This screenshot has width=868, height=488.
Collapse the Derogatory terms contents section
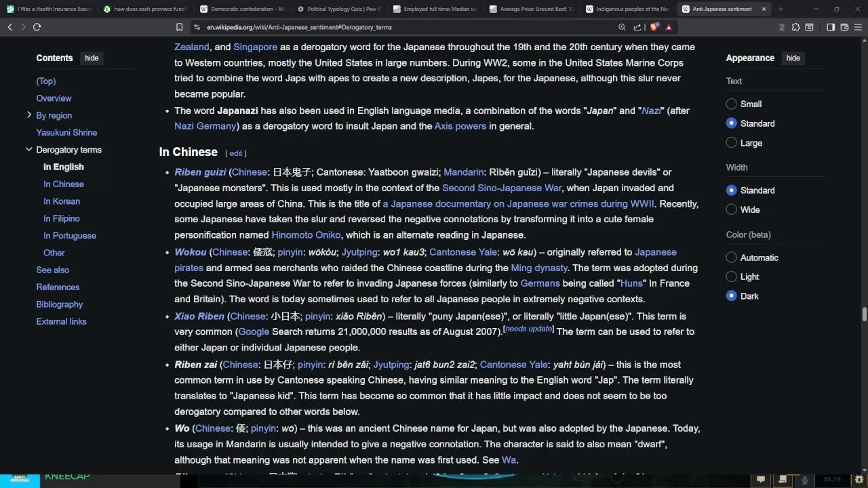point(29,150)
